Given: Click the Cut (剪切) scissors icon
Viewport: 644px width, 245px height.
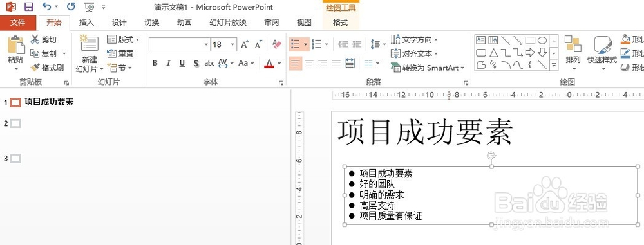Looking at the screenshot, I should [35, 39].
